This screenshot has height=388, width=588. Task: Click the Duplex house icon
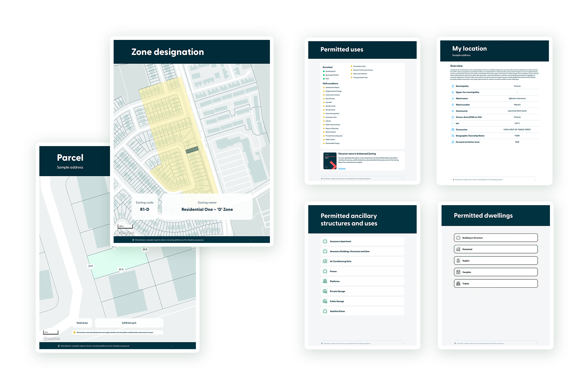pos(458,261)
